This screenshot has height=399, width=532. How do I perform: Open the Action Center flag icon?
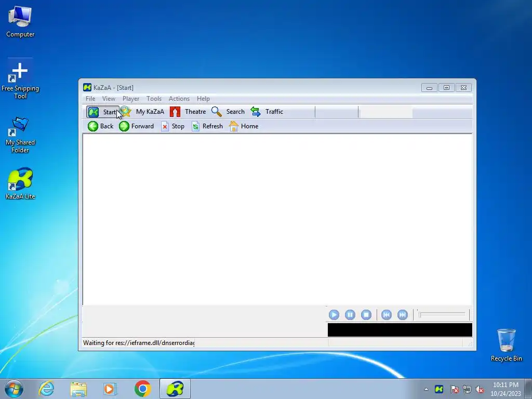pyautogui.click(x=454, y=389)
